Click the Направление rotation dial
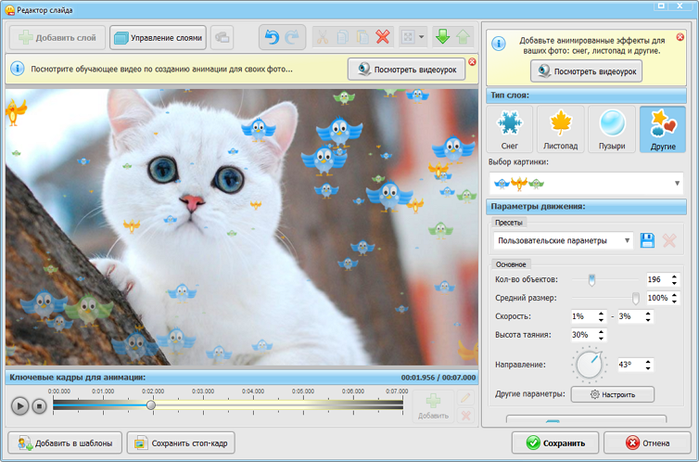Screen dimensions: 699x462 coord(589,364)
